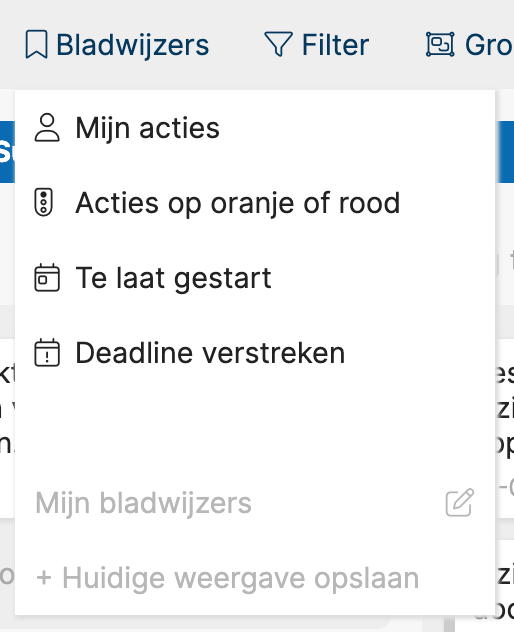Open the Filter options text
The image size is (514, 632).
coord(335,45)
